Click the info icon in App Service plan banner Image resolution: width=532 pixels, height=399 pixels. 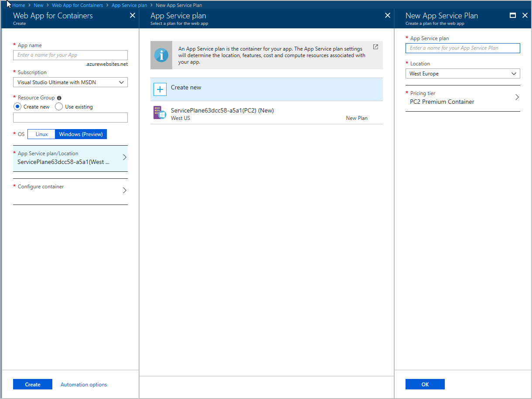[161, 55]
